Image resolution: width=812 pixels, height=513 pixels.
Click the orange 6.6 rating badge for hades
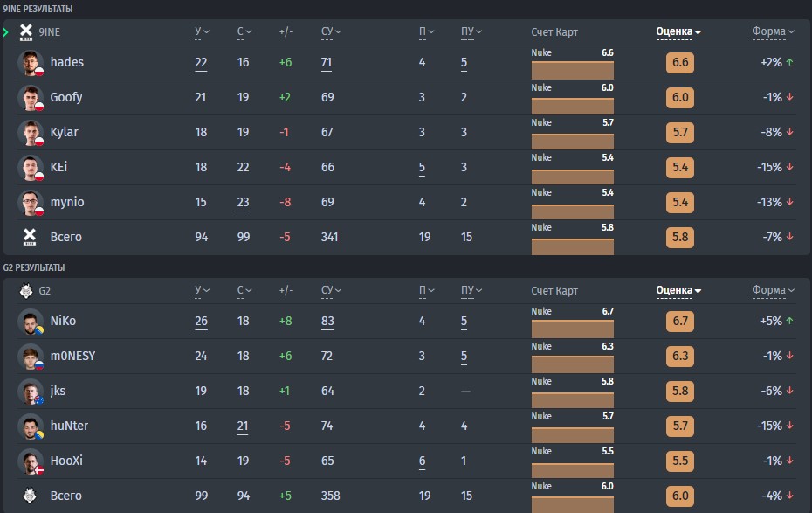(x=680, y=62)
